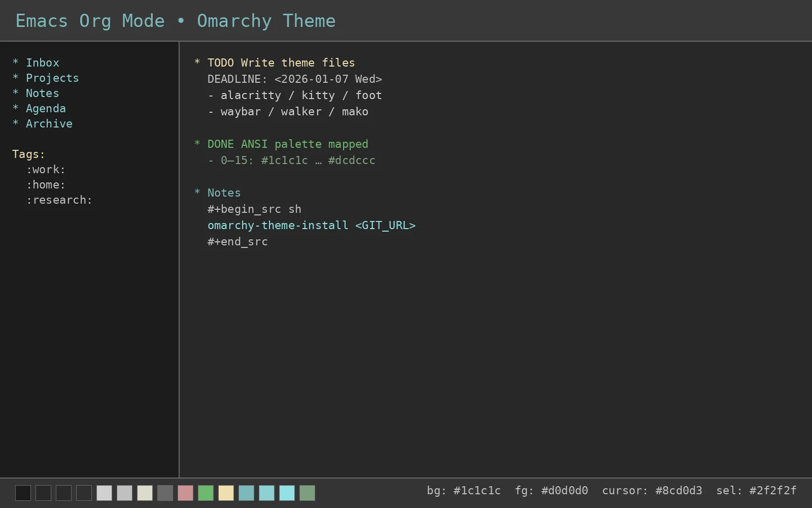812x508 pixels.
Task: Select the Notes heading in main buffer
Action: click(x=217, y=193)
